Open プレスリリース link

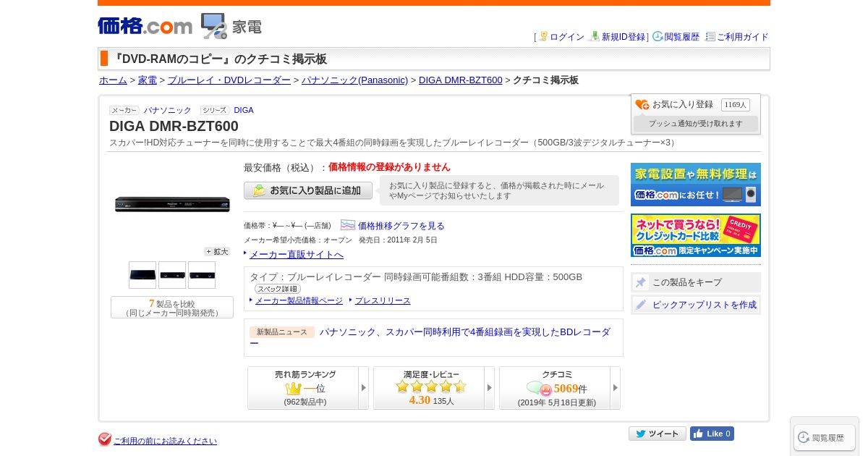[x=383, y=300]
